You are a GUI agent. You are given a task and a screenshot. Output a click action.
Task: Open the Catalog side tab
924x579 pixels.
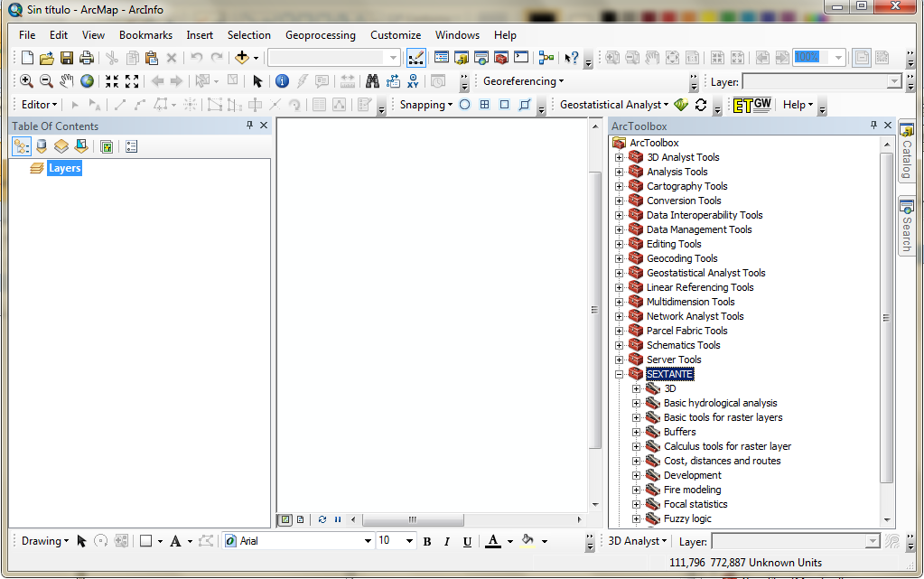[x=906, y=152]
